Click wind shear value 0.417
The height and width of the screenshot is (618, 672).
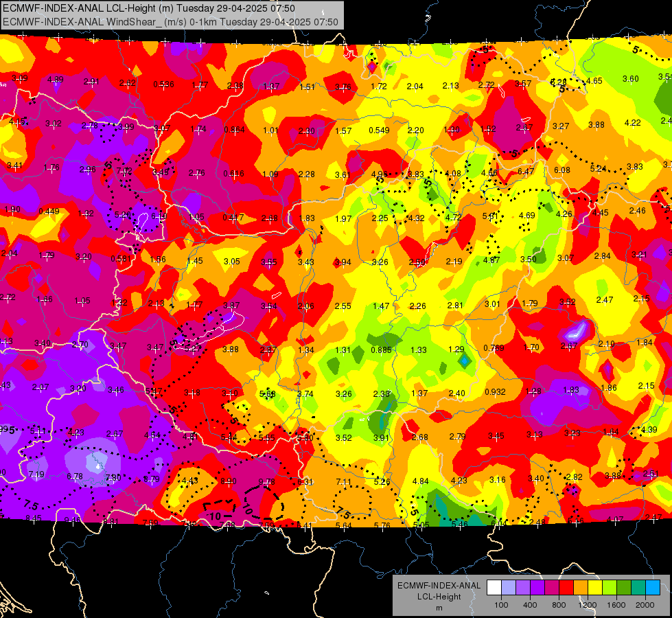pyautogui.click(x=233, y=218)
